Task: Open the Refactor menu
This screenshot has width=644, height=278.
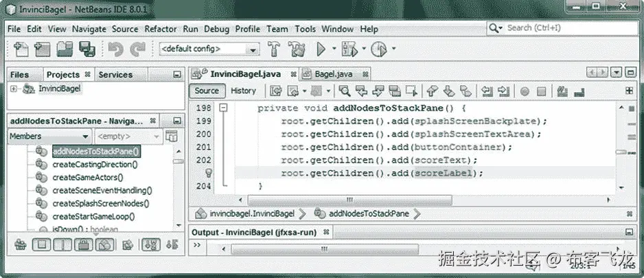Action: pos(161,29)
